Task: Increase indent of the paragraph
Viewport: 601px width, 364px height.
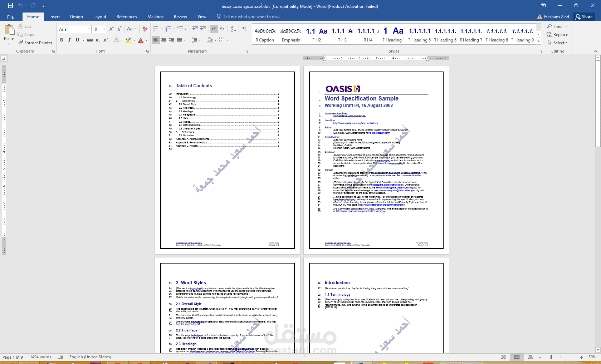Action: tap(203, 29)
